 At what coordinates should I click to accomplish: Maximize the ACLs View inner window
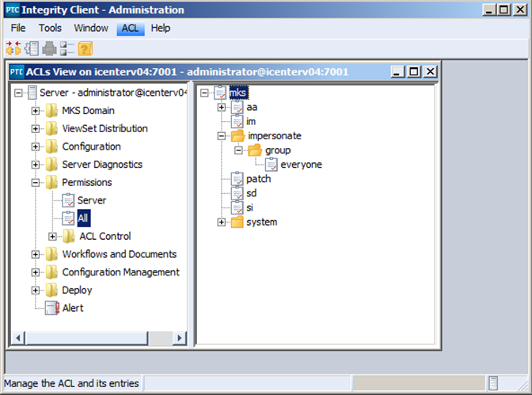click(414, 71)
